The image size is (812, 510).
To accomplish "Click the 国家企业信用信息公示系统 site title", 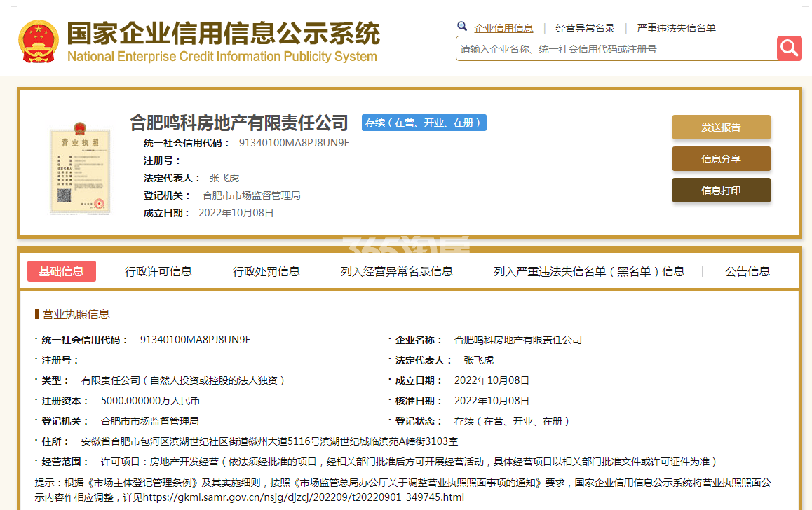I will pos(223,34).
